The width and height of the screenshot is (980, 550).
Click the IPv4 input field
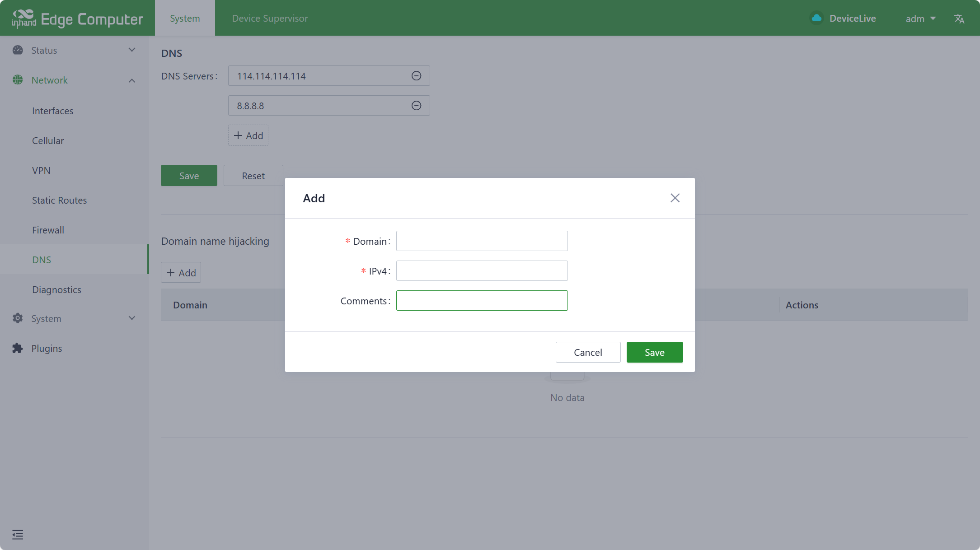[482, 271]
